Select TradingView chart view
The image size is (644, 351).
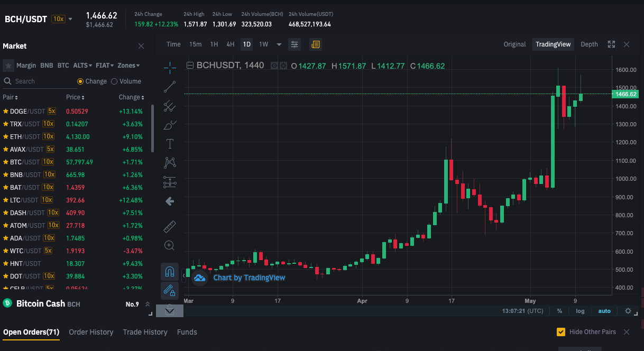(553, 44)
